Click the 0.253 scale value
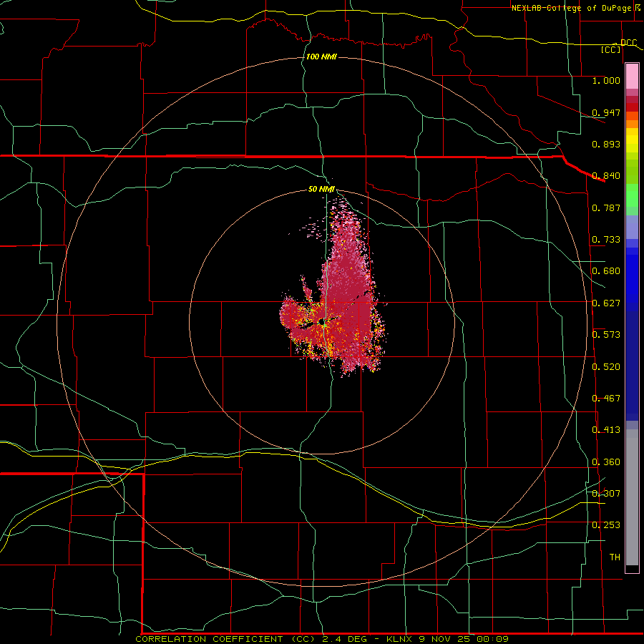 (606, 525)
